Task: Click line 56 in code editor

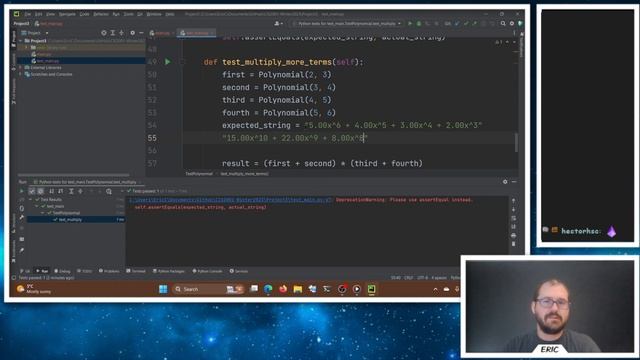Action: (x=351, y=151)
